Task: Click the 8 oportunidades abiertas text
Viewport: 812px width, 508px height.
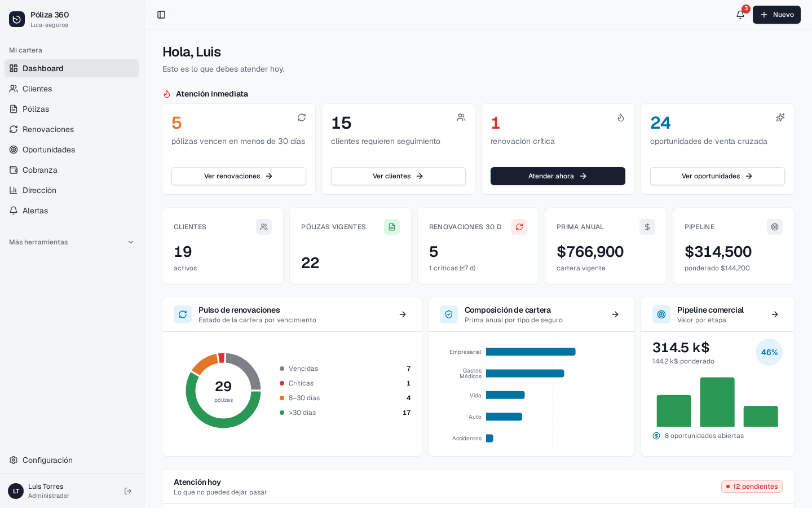Action: pos(704,436)
